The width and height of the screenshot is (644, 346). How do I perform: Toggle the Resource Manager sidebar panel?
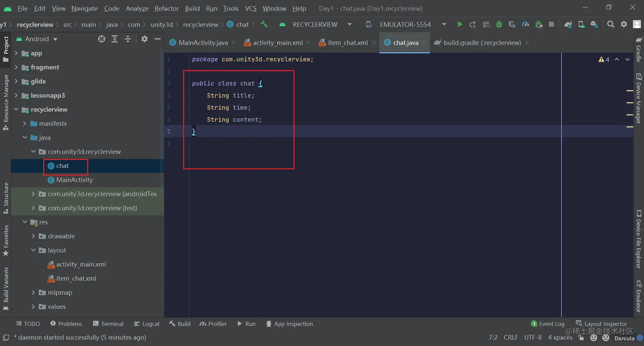(6, 102)
